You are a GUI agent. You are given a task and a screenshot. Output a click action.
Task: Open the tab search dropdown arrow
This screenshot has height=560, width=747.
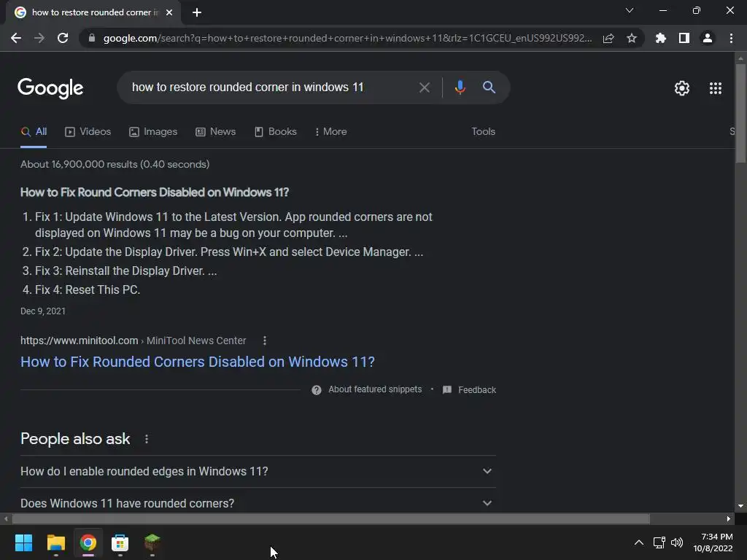[630, 10]
